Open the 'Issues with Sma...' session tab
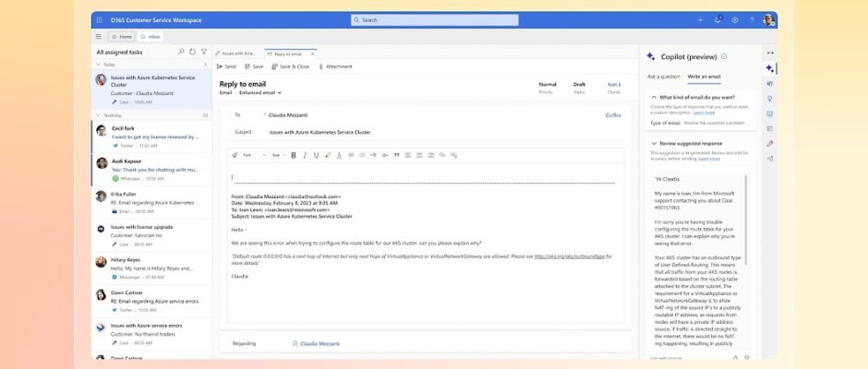This screenshot has height=369, width=868. coord(236,54)
